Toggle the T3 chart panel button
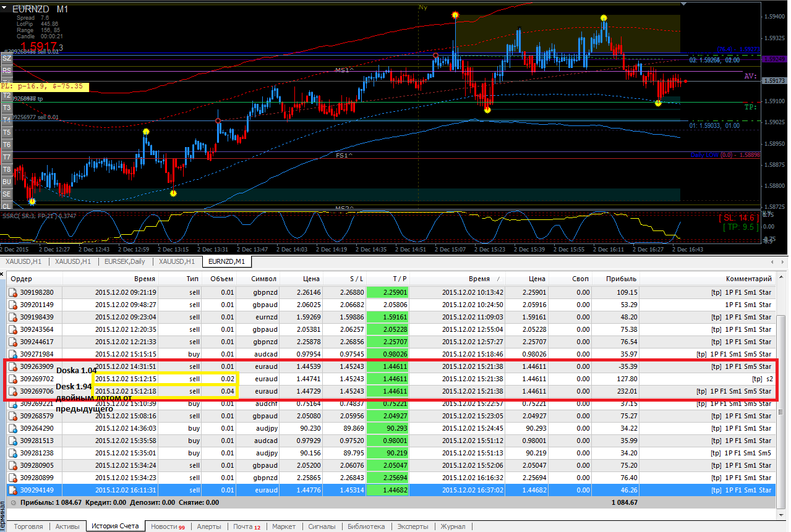The image size is (791, 532). point(6,108)
